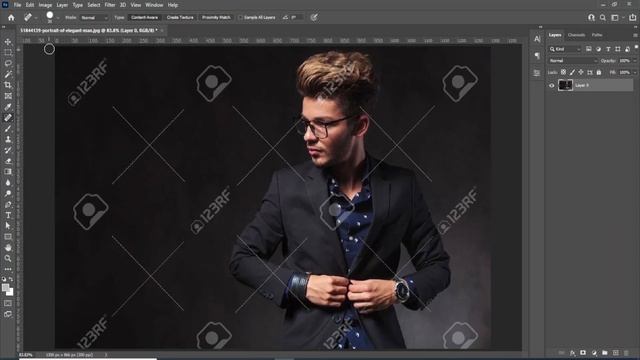Click the search icon in top right
The width and height of the screenshot is (640, 360).
tap(603, 18)
